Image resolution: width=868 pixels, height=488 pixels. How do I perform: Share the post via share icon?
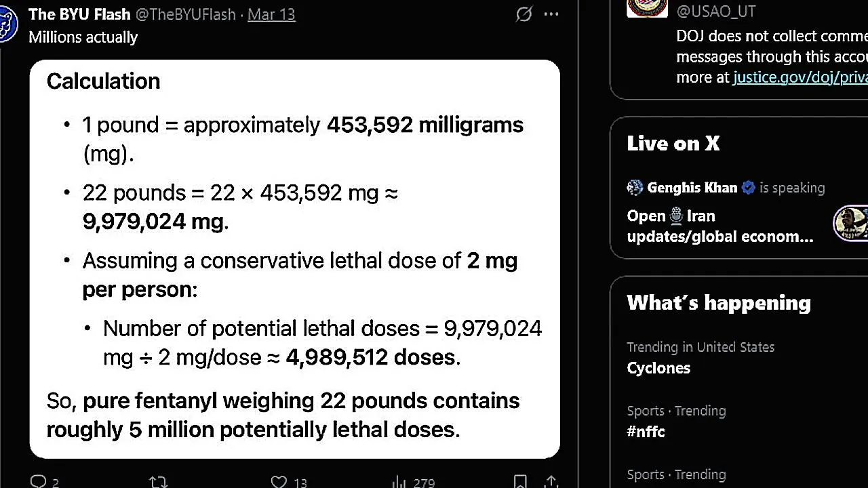coord(551,481)
